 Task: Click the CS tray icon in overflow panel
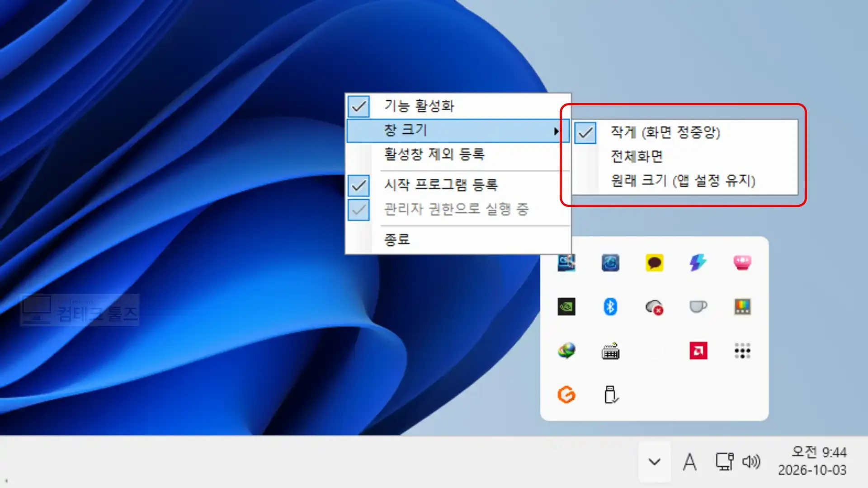(x=566, y=263)
